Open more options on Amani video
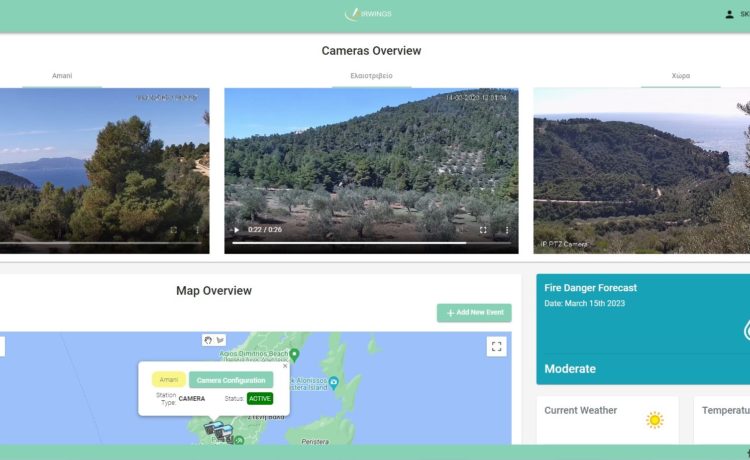 coord(197,230)
